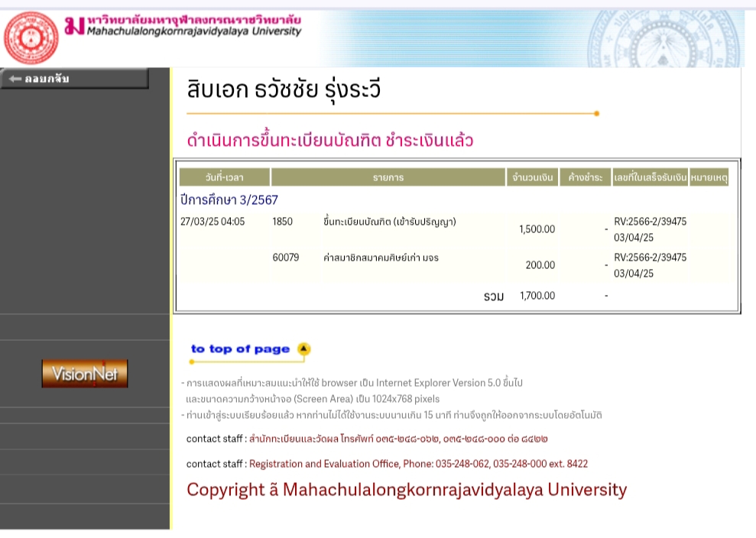This screenshot has width=756, height=538.
Task: Select the ขึ้นทะเบียนบัณฑิต item row text
Action: 389,222
